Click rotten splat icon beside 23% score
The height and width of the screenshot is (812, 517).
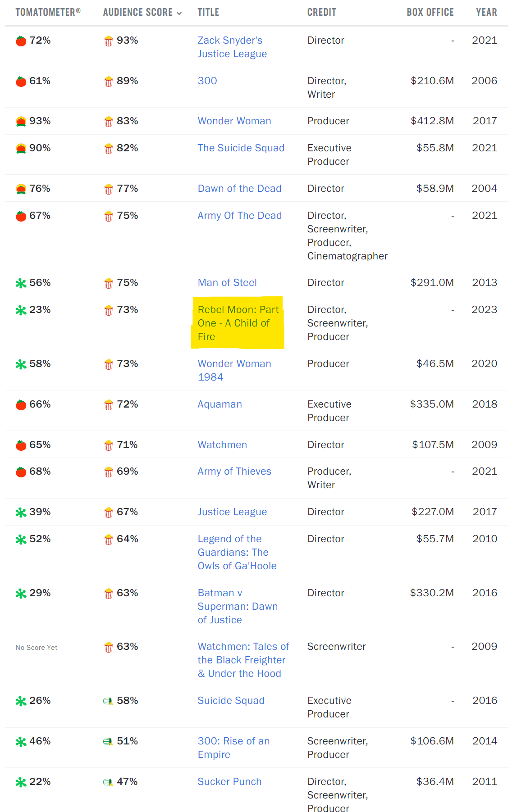(21, 310)
